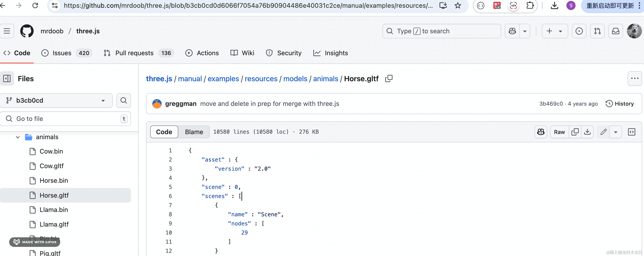Open GitHub global navigation hamburger menu
This screenshot has width=644, height=256.
coord(7,31)
